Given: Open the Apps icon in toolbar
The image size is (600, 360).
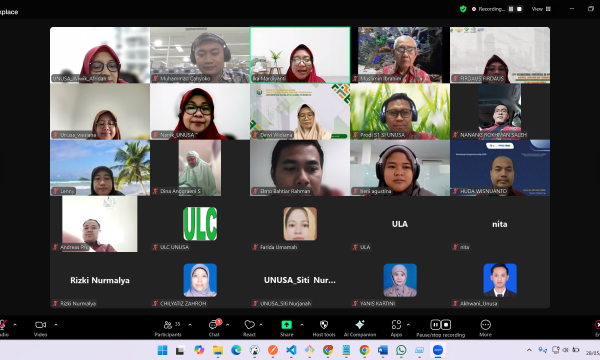Looking at the screenshot, I should 396,328.
